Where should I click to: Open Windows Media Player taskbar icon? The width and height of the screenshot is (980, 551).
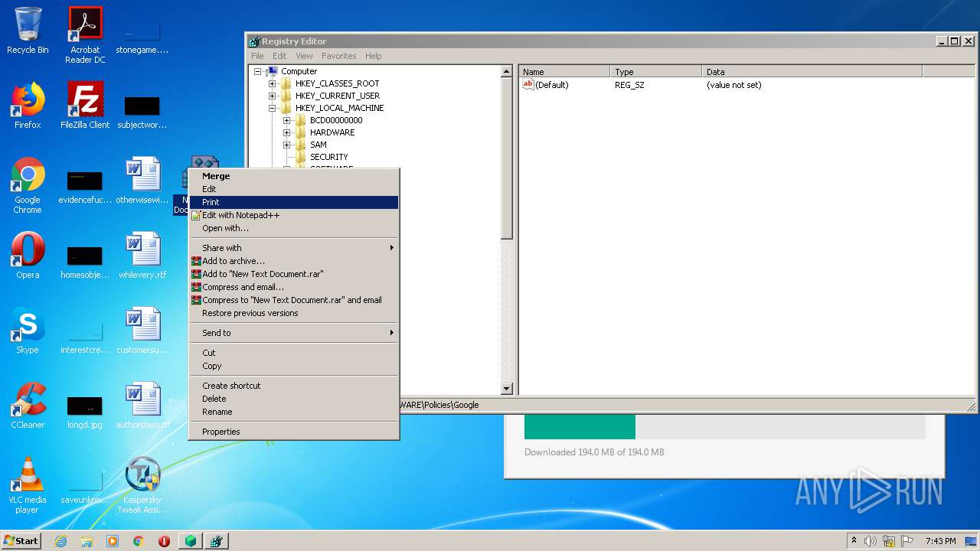click(113, 541)
